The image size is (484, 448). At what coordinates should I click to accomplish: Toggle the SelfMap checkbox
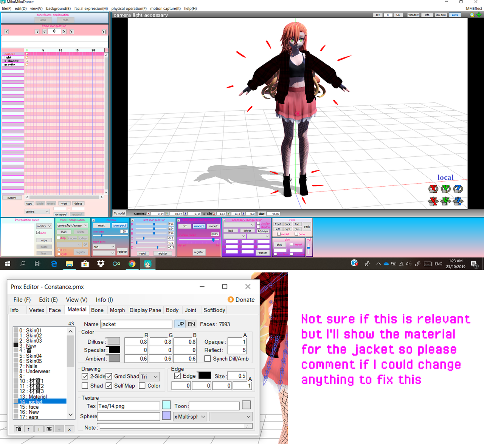coord(109,386)
